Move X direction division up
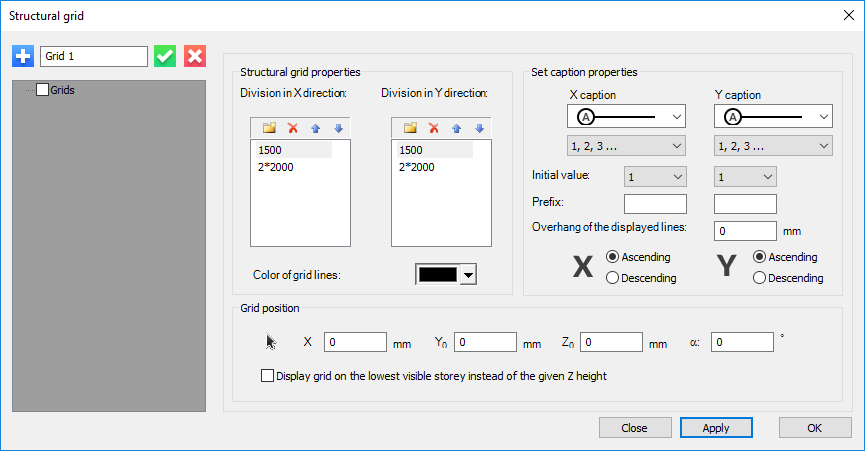 [316, 128]
